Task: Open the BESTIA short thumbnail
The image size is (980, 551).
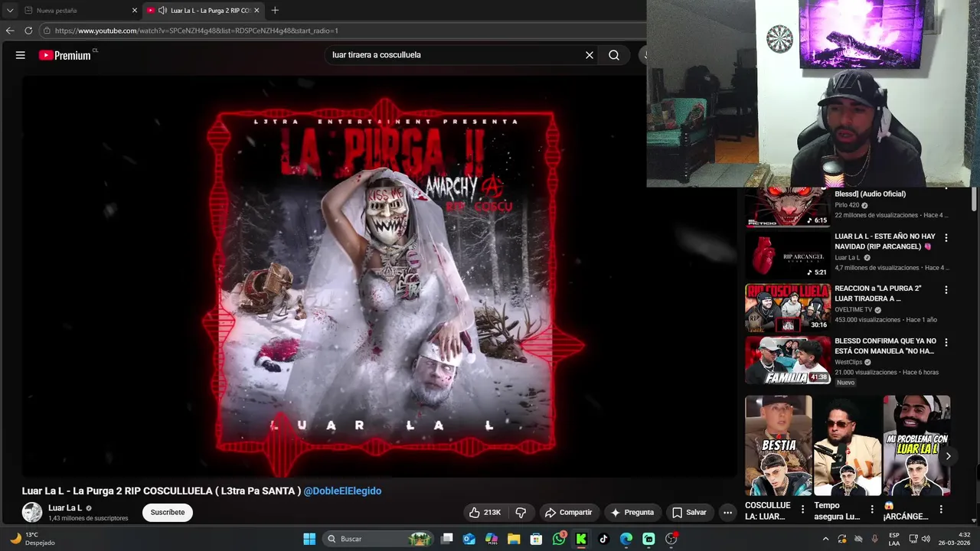Action: coord(779,445)
